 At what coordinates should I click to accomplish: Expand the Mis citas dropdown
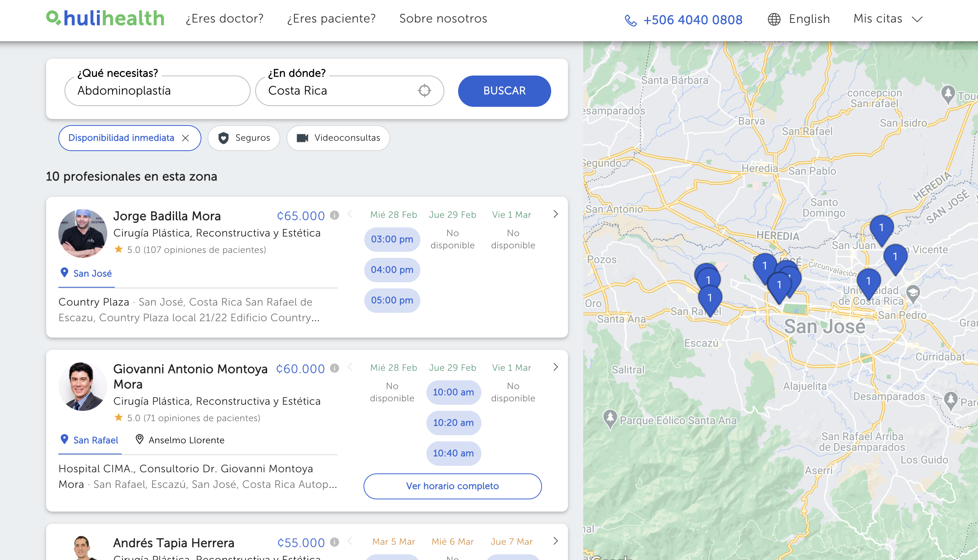pos(888,19)
